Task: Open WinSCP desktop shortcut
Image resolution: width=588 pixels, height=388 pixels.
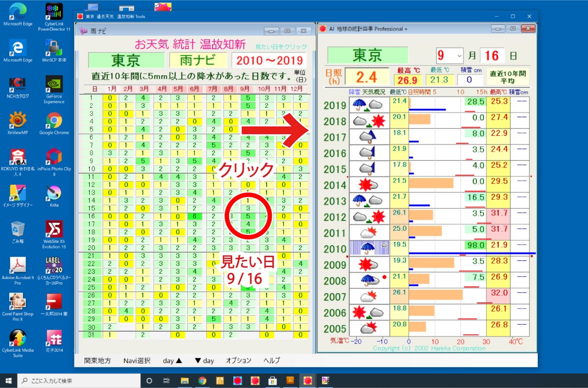Action: (54, 51)
